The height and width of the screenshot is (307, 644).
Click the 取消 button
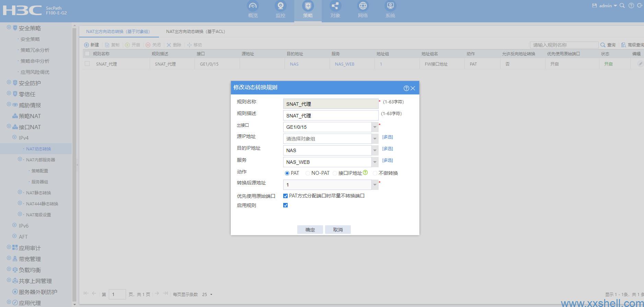[338, 230]
